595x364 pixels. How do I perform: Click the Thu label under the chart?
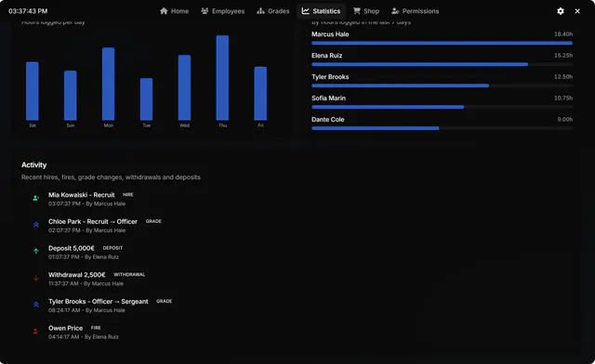tap(222, 125)
